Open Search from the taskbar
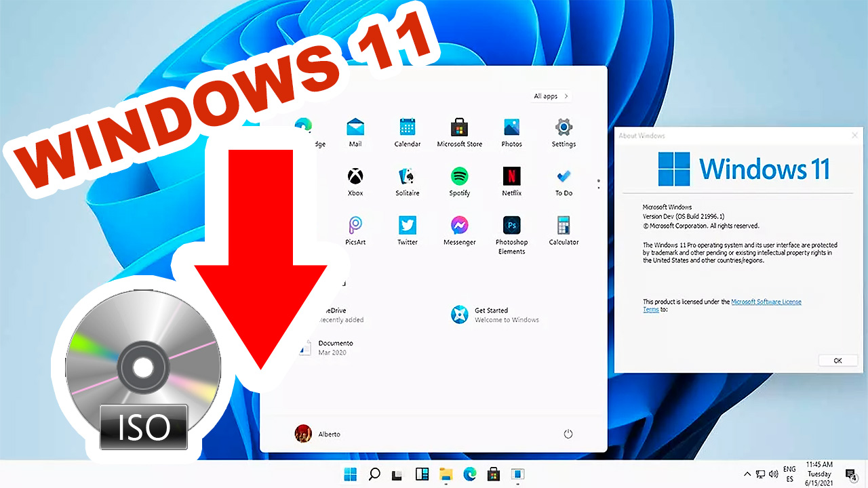 374,474
